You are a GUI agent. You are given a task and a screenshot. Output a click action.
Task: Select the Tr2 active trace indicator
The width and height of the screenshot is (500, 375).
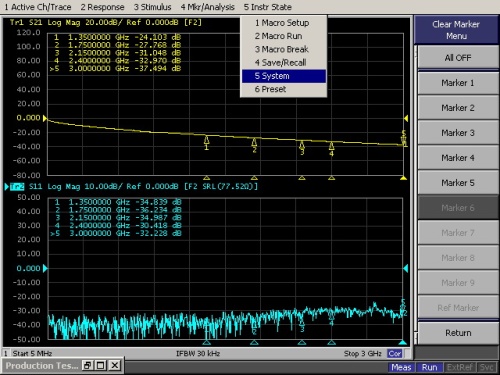click(17, 186)
